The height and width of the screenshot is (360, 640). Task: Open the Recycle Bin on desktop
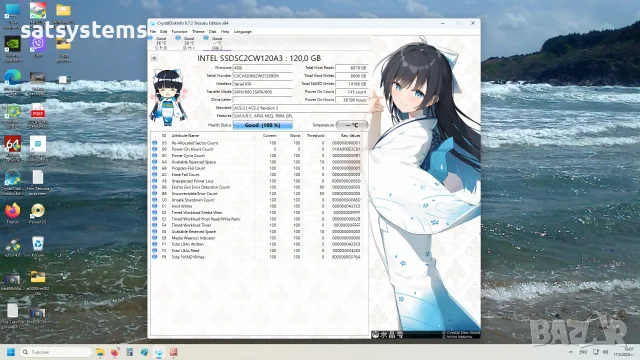point(38,247)
